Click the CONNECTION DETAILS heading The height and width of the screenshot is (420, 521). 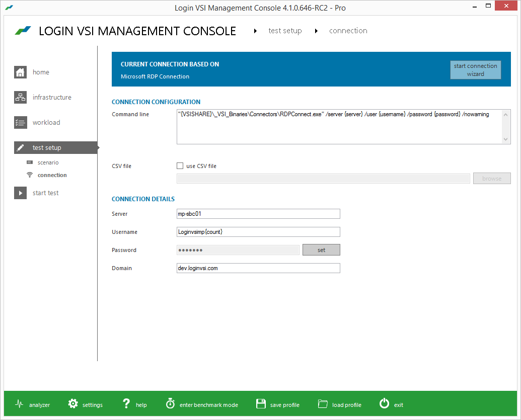pyautogui.click(x=143, y=199)
